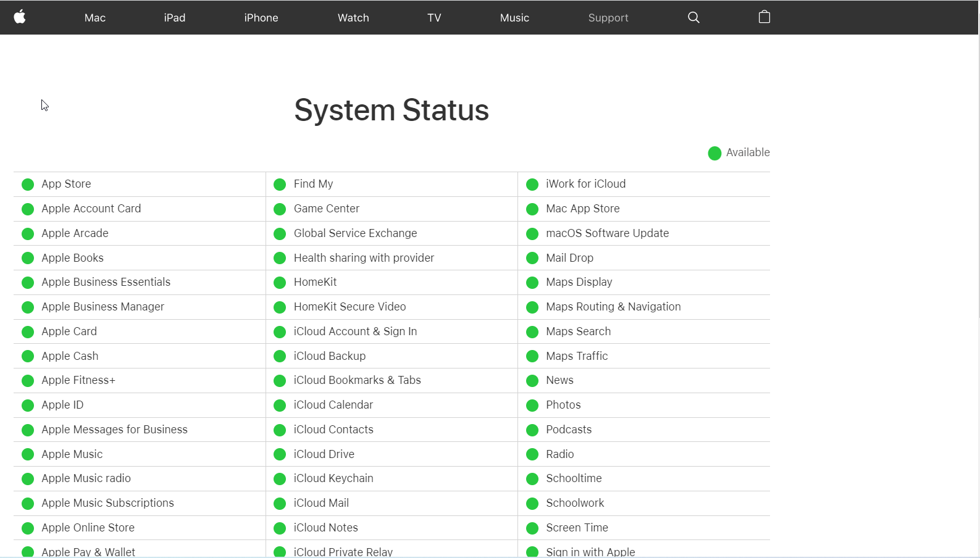Go to the iPhone menu

tap(261, 18)
